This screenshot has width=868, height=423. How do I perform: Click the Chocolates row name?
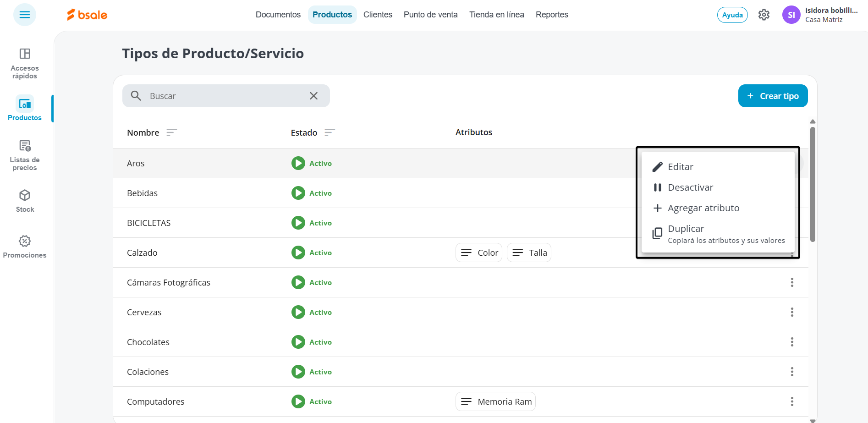148,342
